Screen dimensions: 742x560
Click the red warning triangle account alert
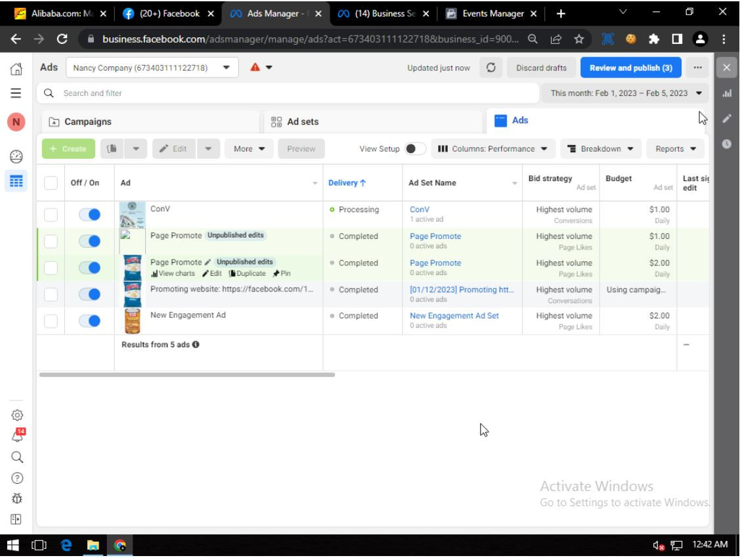(x=256, y=68)
